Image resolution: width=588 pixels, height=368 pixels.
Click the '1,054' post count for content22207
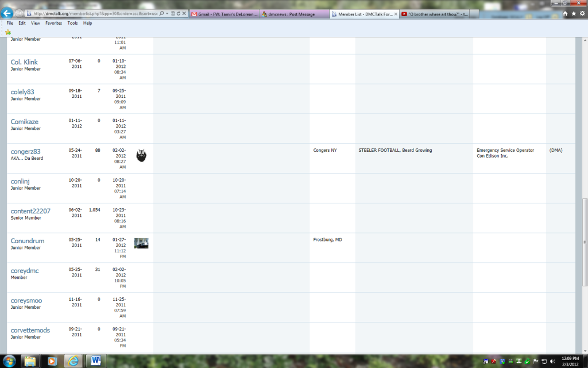95,210
